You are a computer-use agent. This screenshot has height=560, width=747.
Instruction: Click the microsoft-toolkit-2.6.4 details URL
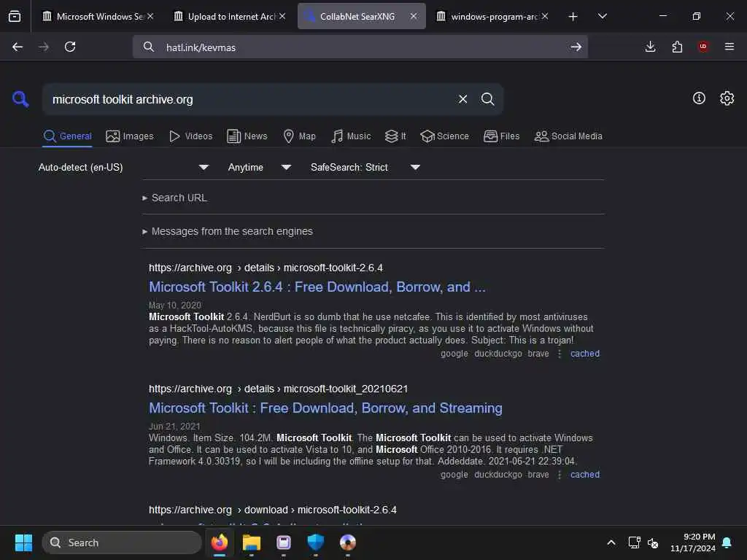pos(266,268)
